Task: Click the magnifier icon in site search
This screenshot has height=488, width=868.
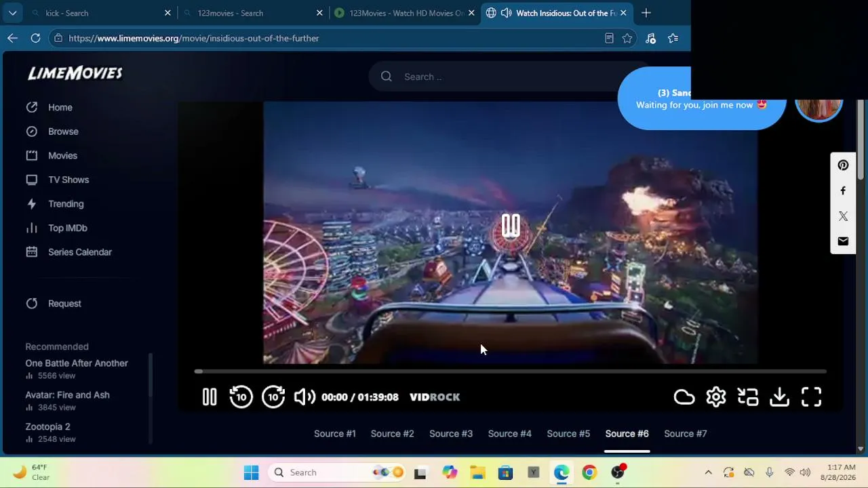Action: coord(387,77)
